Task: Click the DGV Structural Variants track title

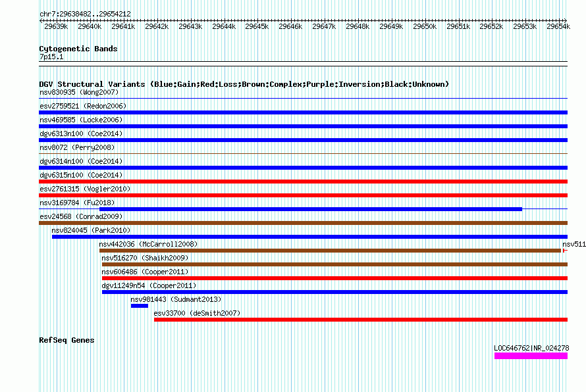Action: [x=244, y=84]
